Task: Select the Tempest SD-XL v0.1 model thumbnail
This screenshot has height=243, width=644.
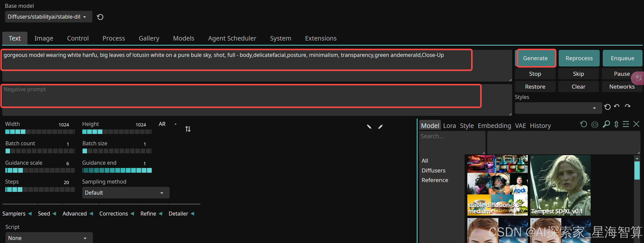Action: tap(560, 185)
